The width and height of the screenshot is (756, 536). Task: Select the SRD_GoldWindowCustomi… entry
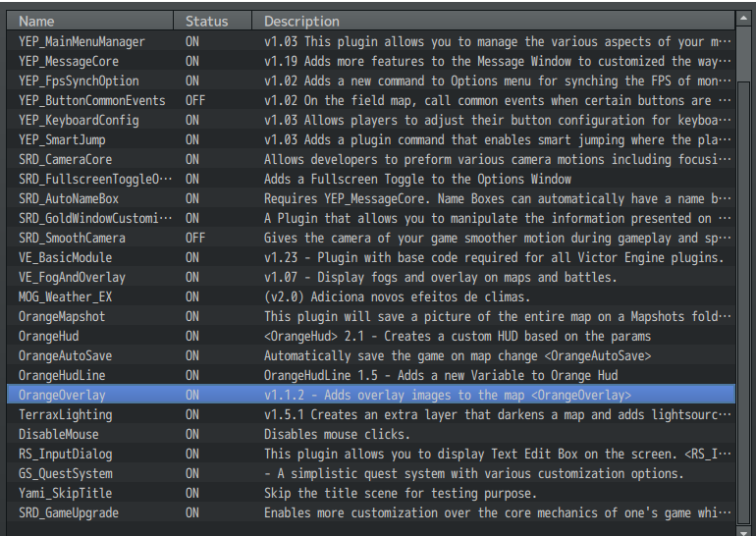(371, 218)
